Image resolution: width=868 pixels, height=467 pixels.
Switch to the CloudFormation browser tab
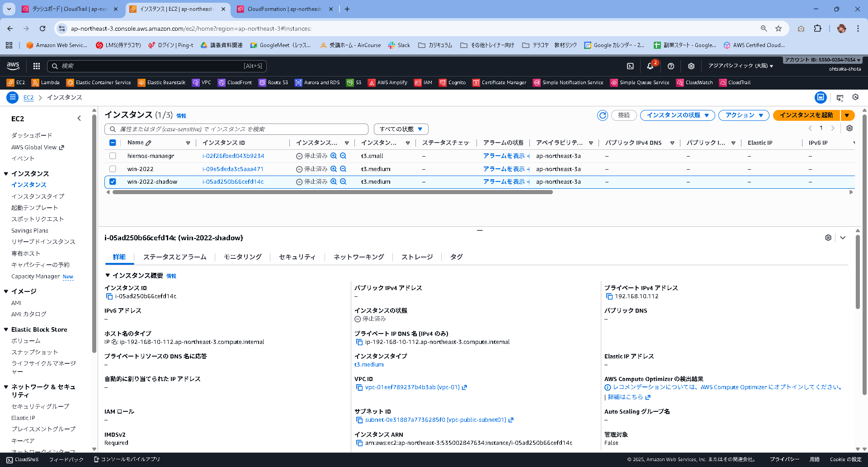pyautogui.click(x=285, y=9)
